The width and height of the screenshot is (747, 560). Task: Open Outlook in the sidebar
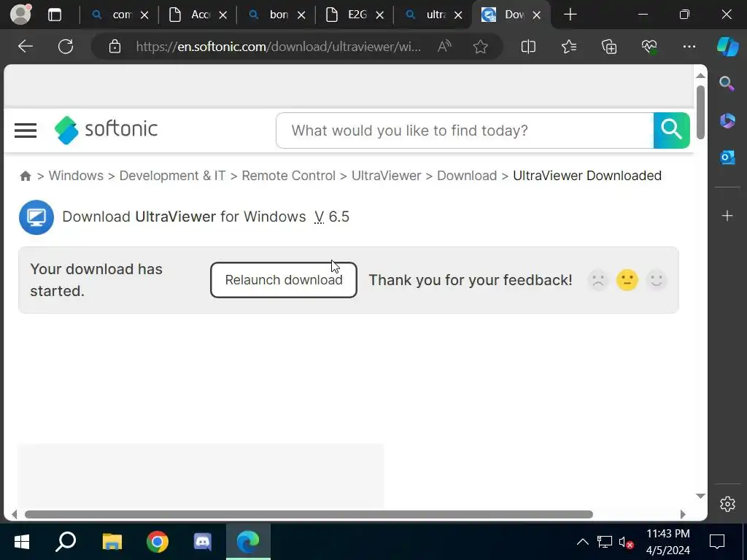(727, 157)
